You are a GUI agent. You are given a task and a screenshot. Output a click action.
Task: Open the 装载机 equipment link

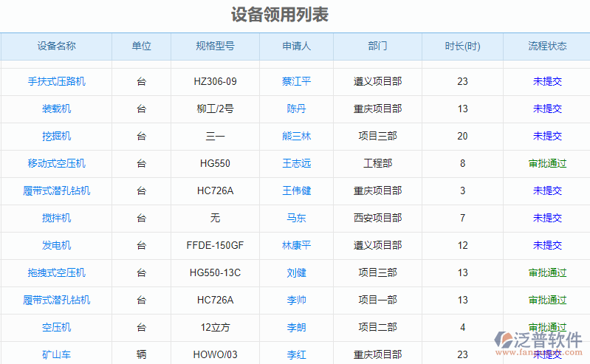[56, 109]
